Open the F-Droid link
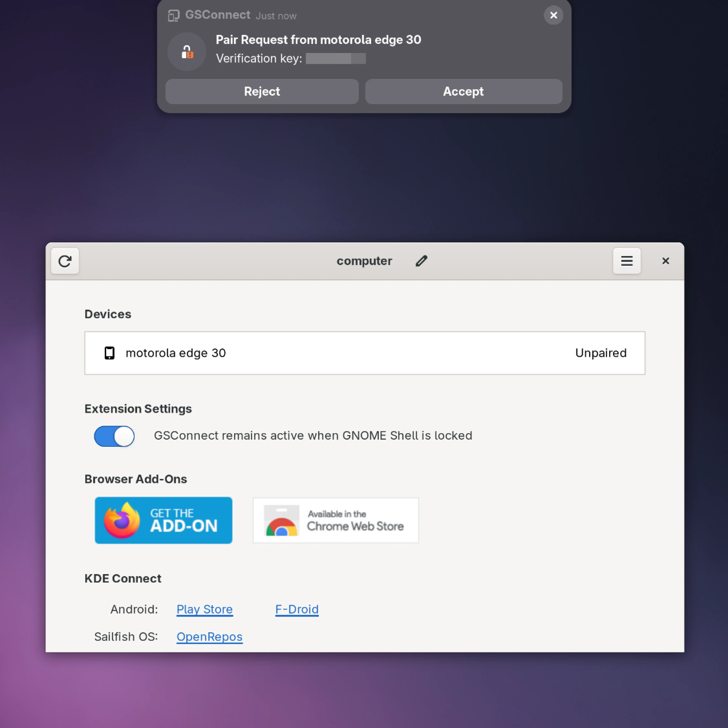This screenshot has height=728, width=728. pyautogui.click(x=297, y=609)
